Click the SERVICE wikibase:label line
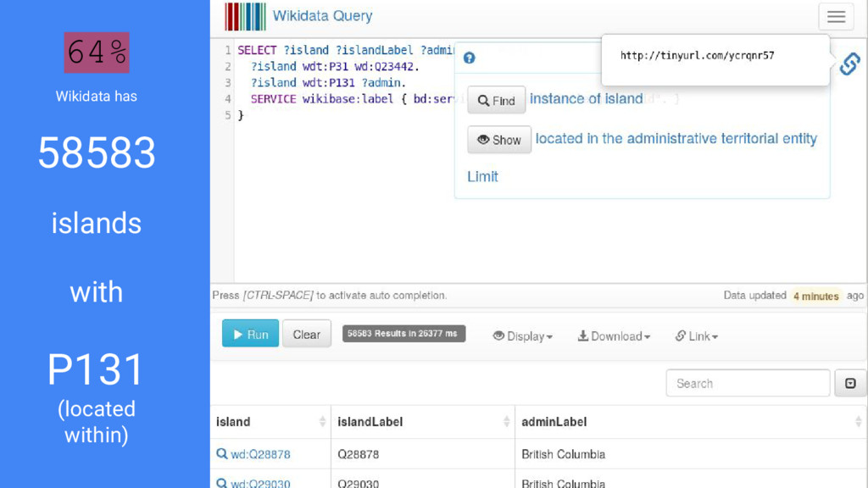The width and height of the screenshot is (868, 488). pyautogui.click(x=352, y=99)
